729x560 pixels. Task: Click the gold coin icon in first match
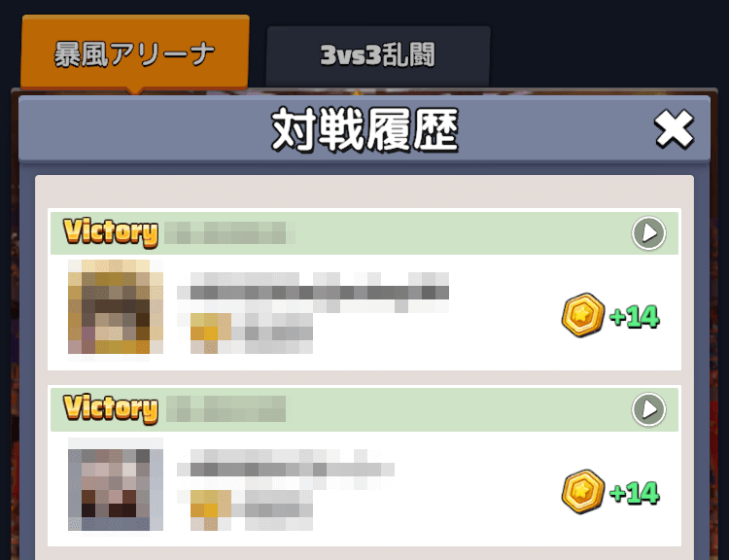[x=583, y=315]
